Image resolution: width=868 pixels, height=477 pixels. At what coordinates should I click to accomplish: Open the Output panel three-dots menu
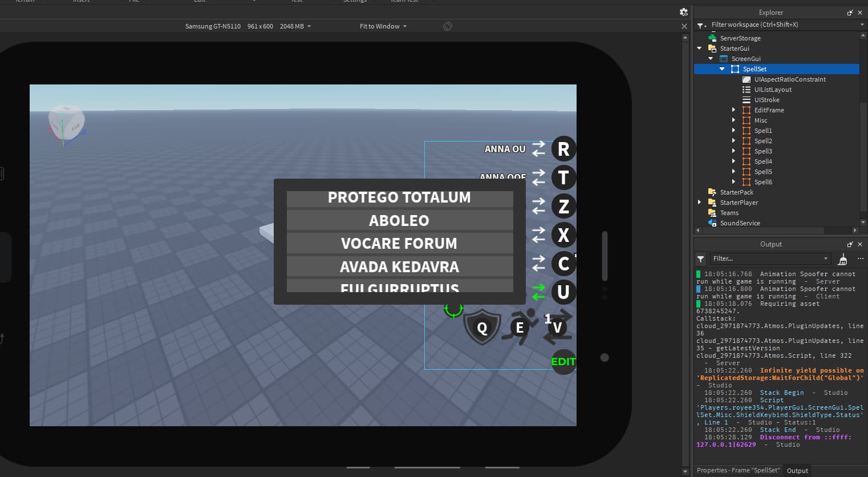[861, 258]
